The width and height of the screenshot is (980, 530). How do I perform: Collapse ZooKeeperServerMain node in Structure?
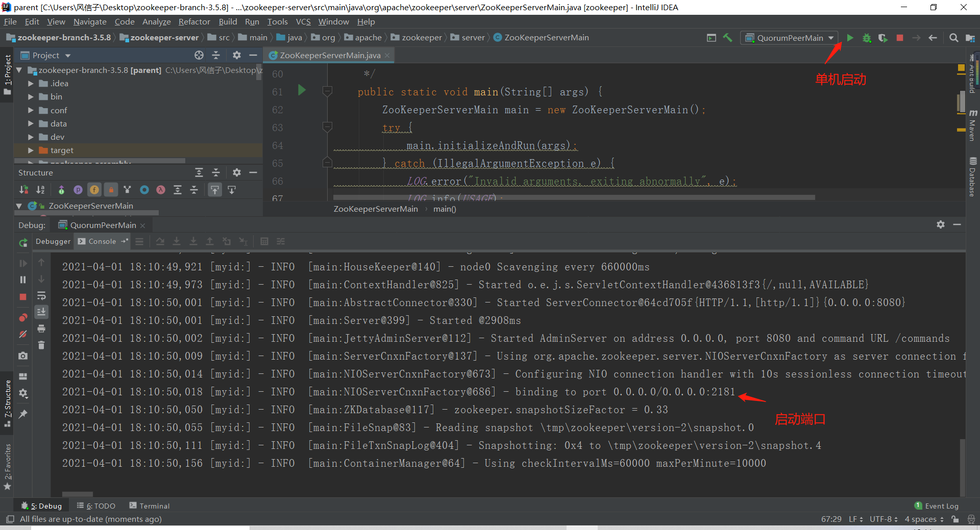pyautogui.click(x=19, y=206)
